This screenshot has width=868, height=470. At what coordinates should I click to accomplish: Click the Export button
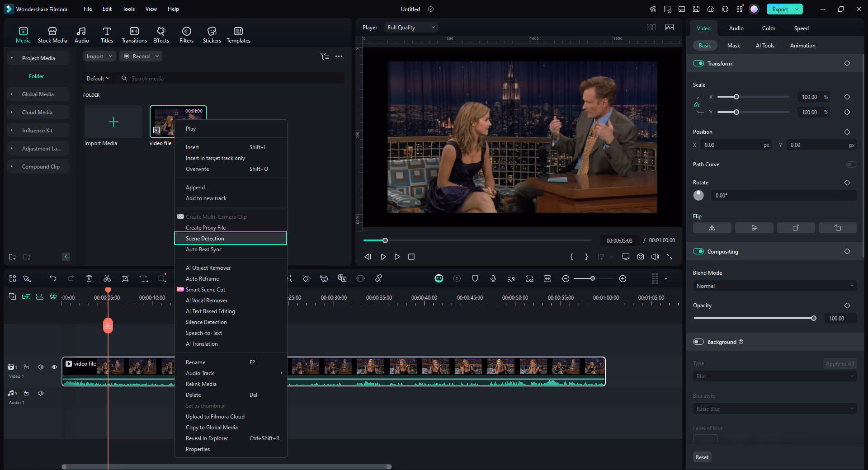780,9
